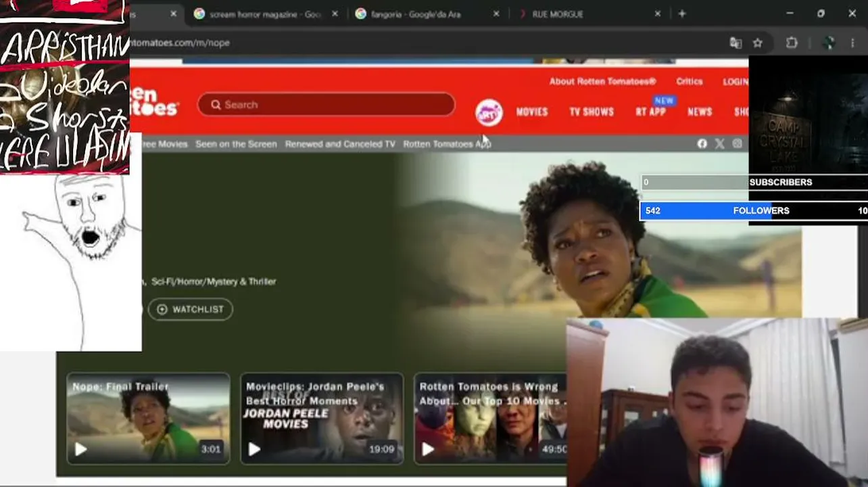Open the About Rotten Tomatoes link
The image size is (868, 487).
602,81
